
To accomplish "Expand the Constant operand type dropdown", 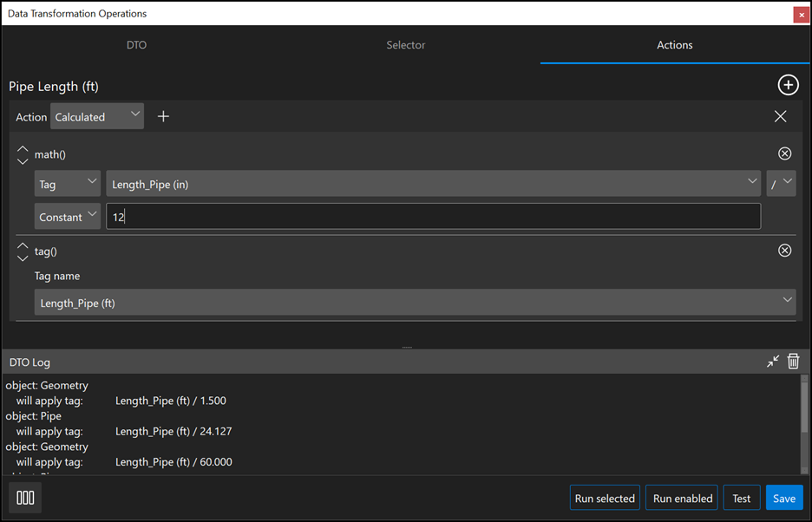I will point(68,217).
